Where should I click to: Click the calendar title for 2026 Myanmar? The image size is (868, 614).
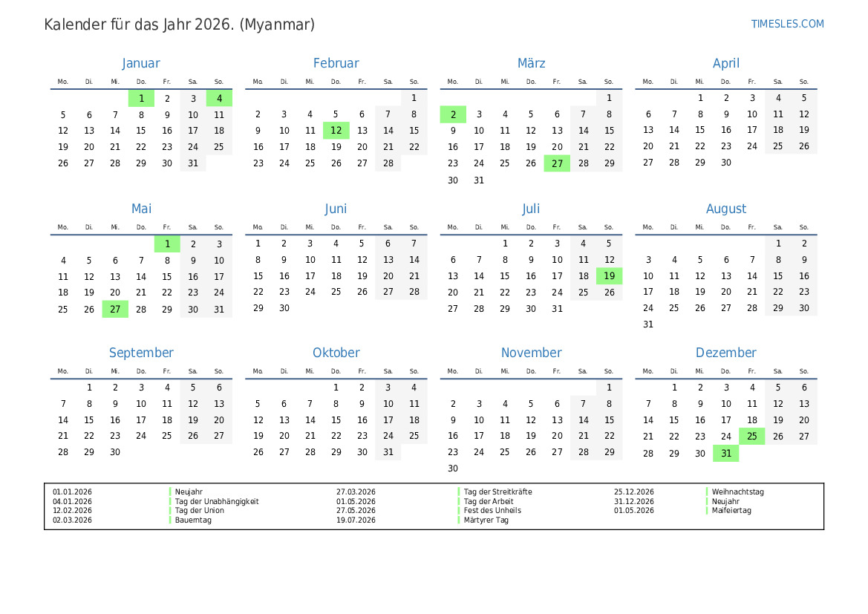click(x=180, y=25)
